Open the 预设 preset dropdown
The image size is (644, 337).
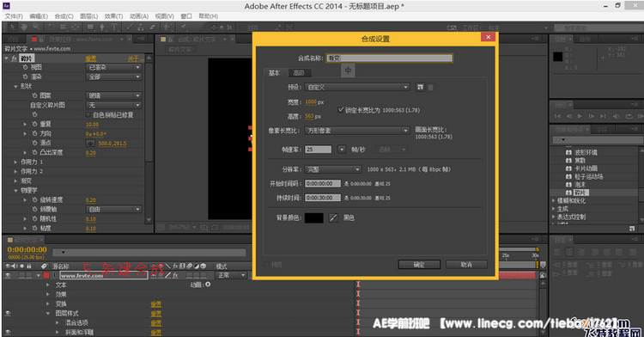tap(357, 87)
